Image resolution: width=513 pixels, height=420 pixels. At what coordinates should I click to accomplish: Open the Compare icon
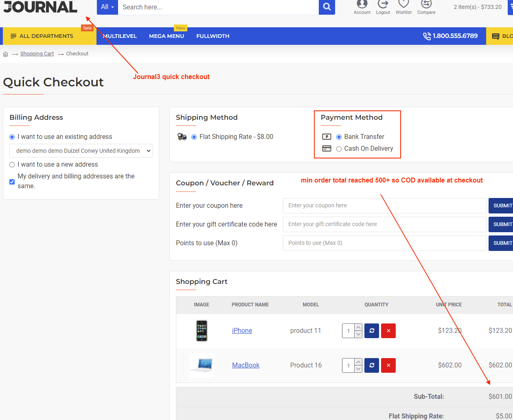[426, 5]
